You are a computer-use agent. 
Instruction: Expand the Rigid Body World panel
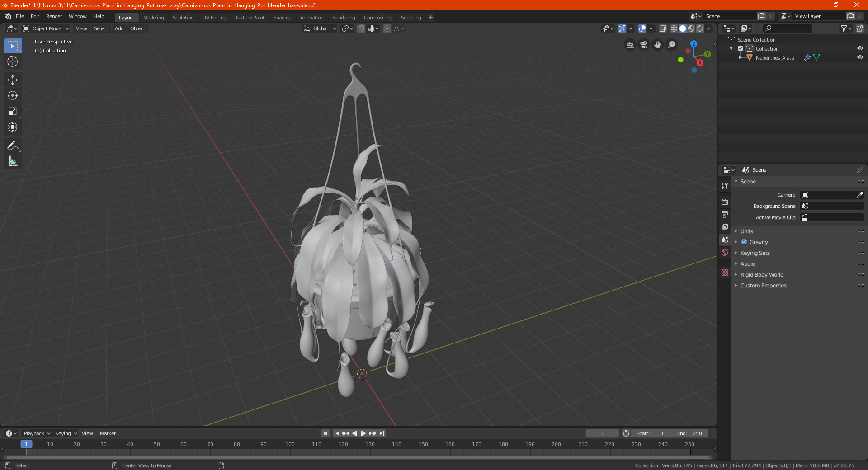coord(762,275)
